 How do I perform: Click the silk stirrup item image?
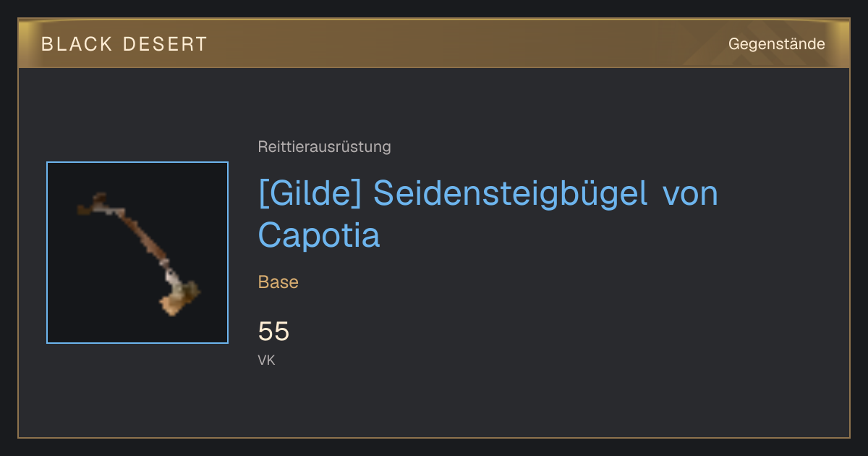click(137, 253)
